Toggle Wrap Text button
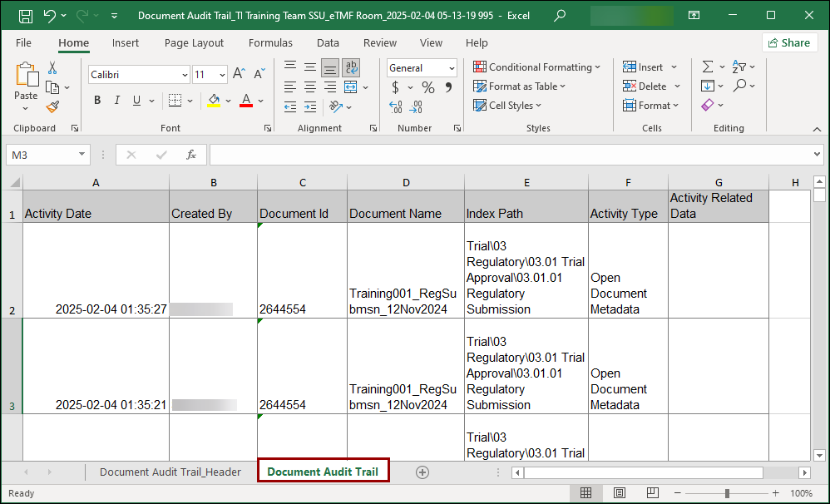Viewport: 830px width, 504px height. click(x=351, y=67)
